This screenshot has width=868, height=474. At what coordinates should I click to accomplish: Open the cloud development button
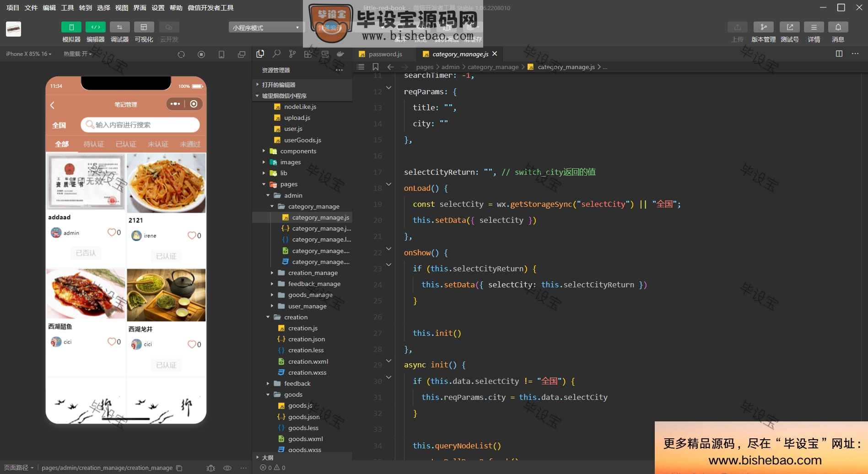pos(169,27)
